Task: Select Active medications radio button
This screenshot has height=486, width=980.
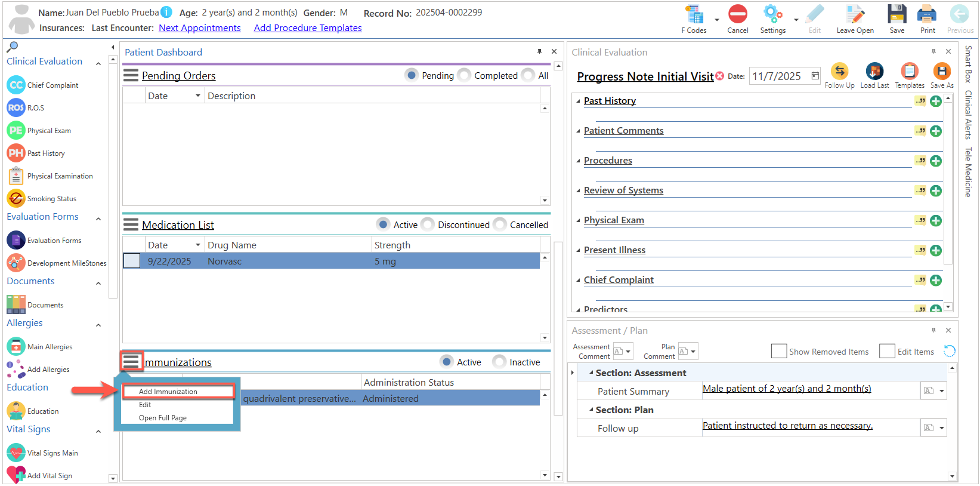Action: [x=384, y=224]
